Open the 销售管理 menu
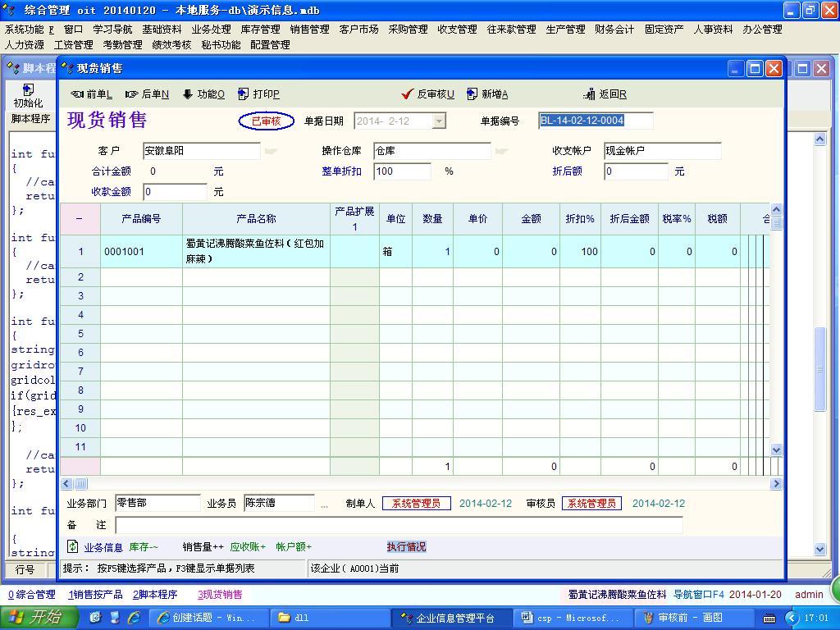 tap(309, 30)
